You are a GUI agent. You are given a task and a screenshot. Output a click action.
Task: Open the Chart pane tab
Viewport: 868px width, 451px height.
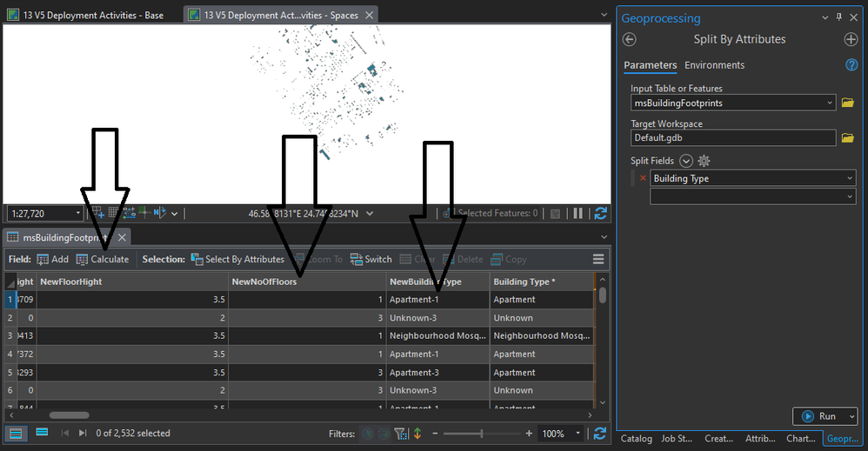(801, 438)
